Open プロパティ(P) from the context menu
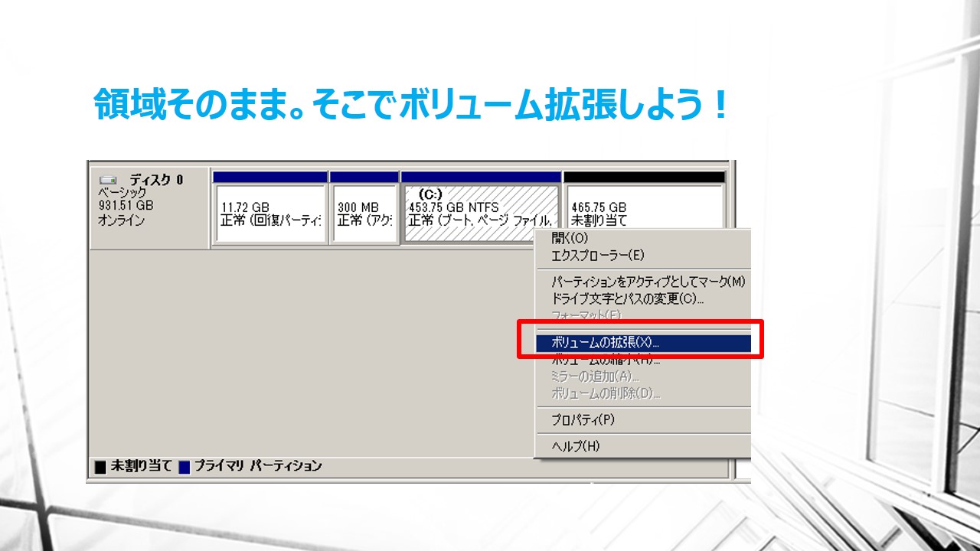 pyautogui.click(x=583, y=420)
